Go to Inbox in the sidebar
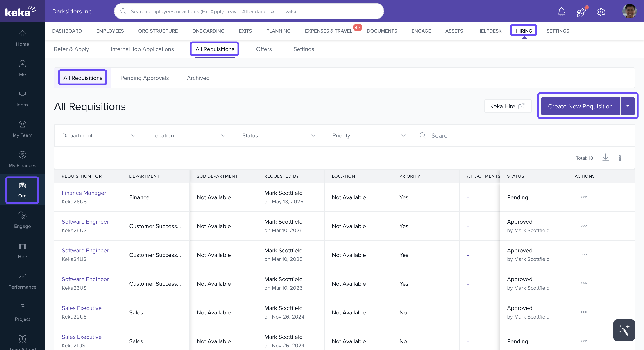Screen dimensions: 644x350 (x=22, y=99)
